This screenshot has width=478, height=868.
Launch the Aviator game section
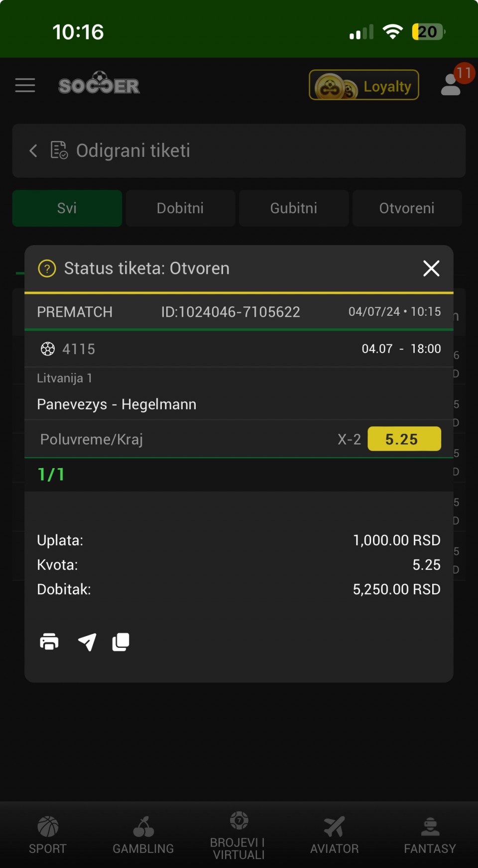click(335, 835)
